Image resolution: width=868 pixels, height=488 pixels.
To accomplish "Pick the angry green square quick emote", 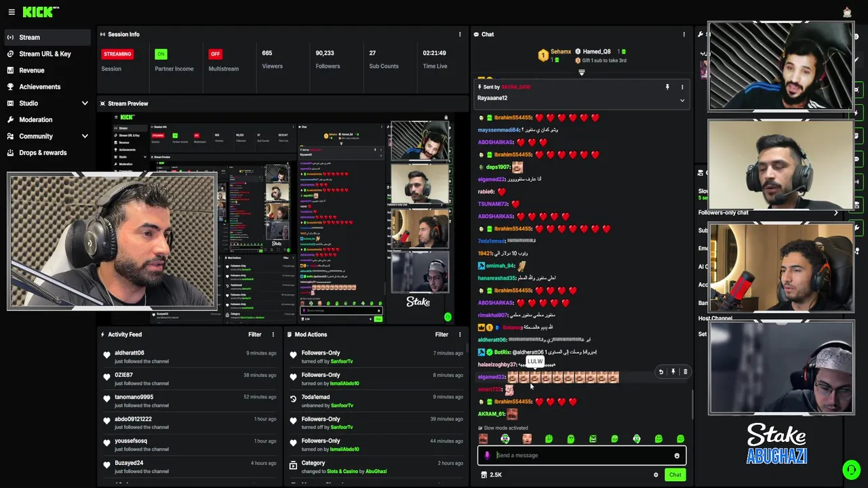I will 593,439.
